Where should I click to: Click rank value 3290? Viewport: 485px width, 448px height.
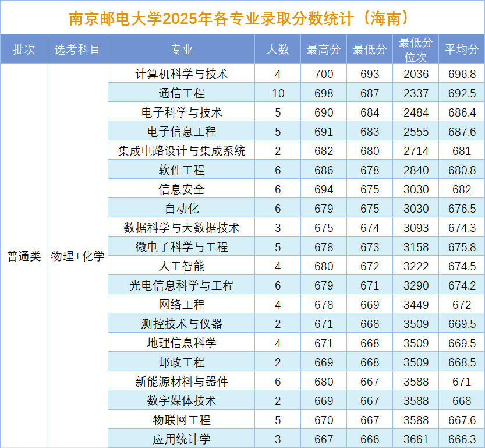click(416, 285)
